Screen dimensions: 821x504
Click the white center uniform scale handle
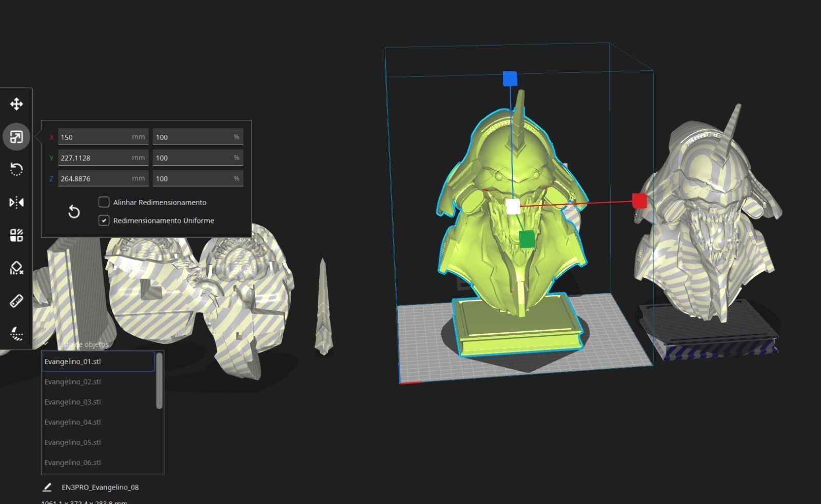pyautogui.click(x=513, y=207)
